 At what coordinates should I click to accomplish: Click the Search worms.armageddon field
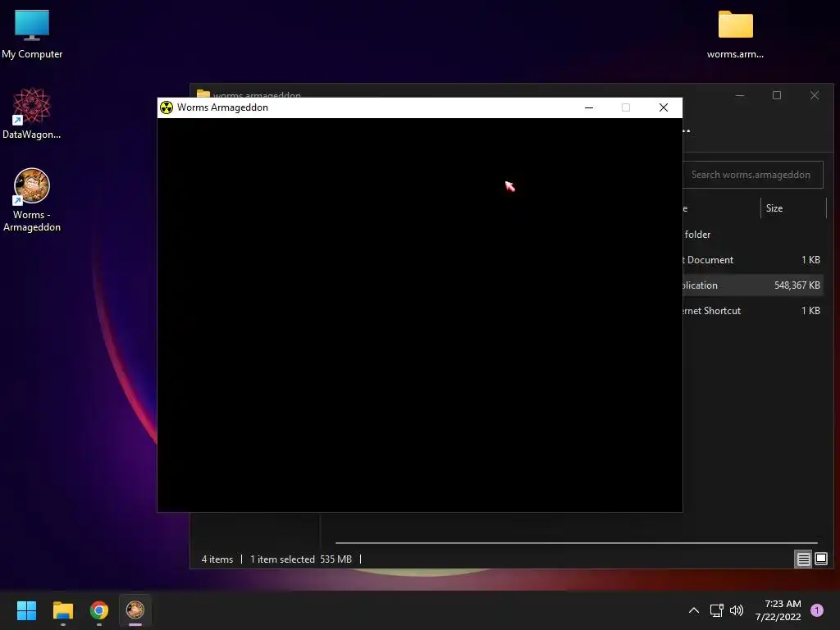(x=753, y=175)
